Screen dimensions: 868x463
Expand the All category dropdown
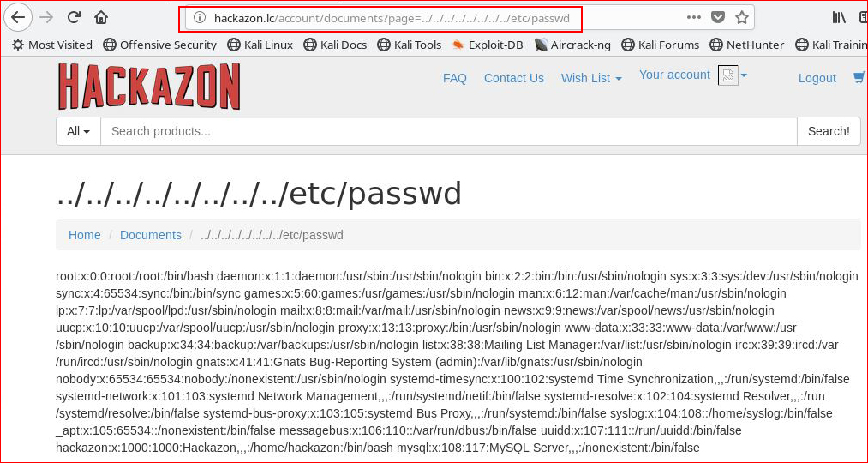coord(78,131)
